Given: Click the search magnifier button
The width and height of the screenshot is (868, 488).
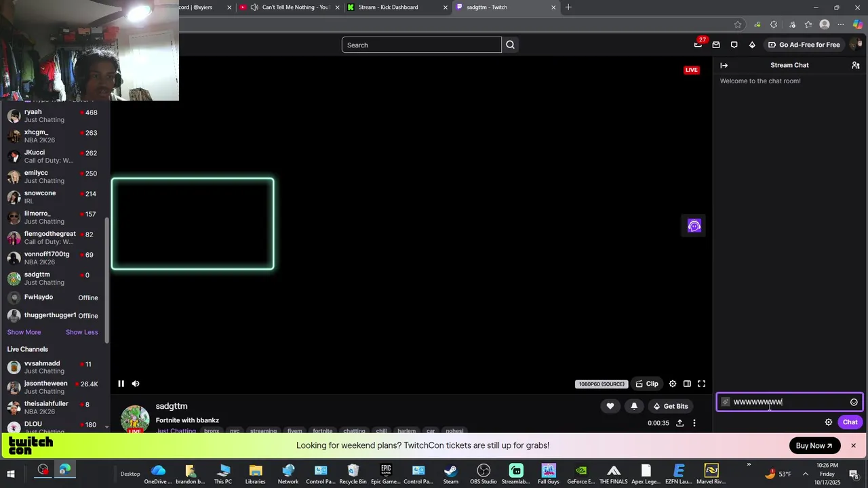Looking at the screenshot, I should coord(510,45).
